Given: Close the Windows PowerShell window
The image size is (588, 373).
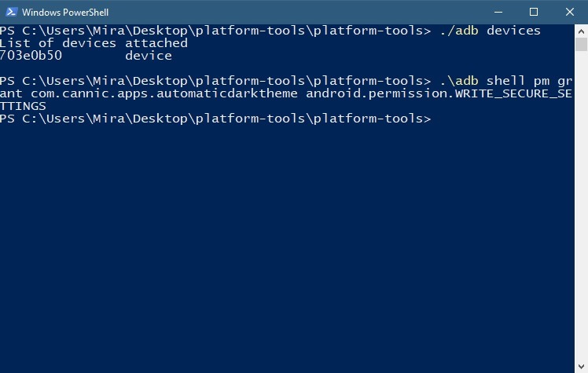Looking at the screenshot, I should [570, 12].
